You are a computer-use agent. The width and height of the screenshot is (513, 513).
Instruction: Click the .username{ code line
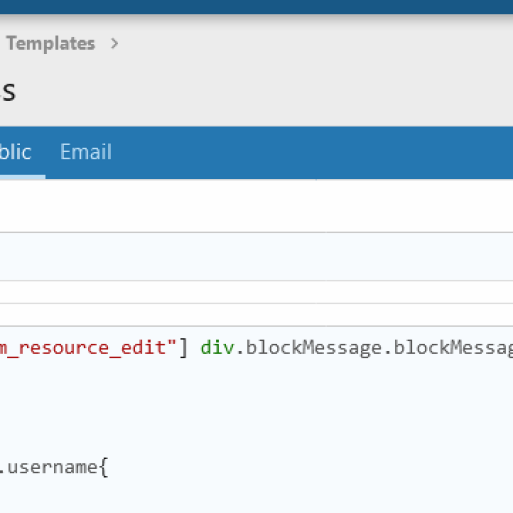pyautogui.click(x=53, y=467)
